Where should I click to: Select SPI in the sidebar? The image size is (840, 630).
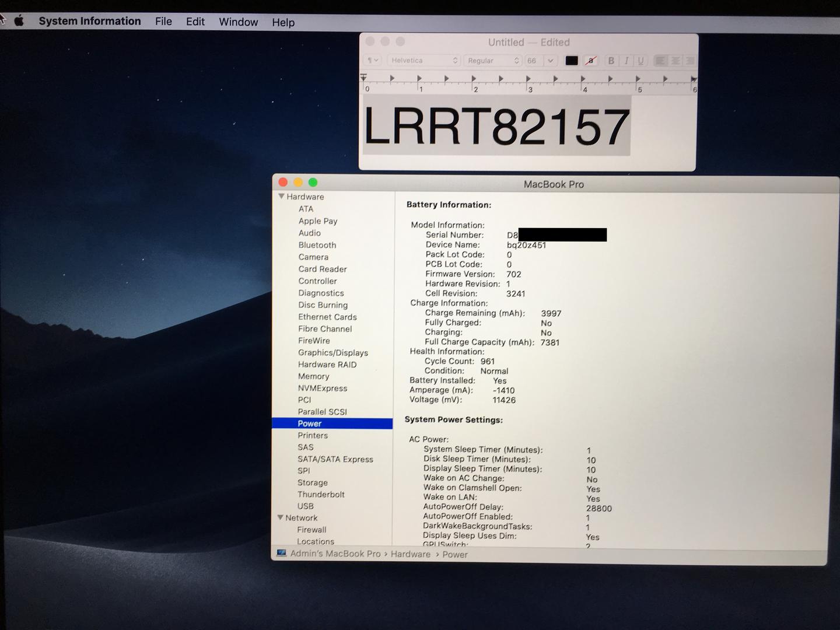pos(304,471)
